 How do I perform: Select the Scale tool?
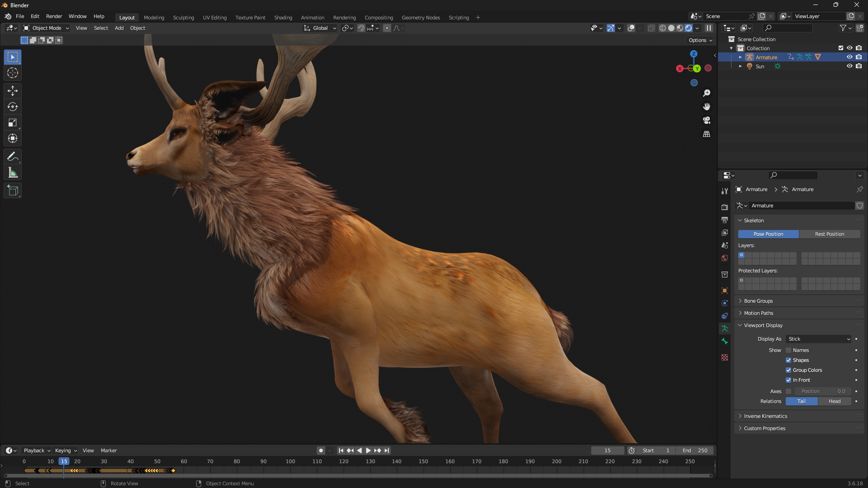click(x=13, y=122)
